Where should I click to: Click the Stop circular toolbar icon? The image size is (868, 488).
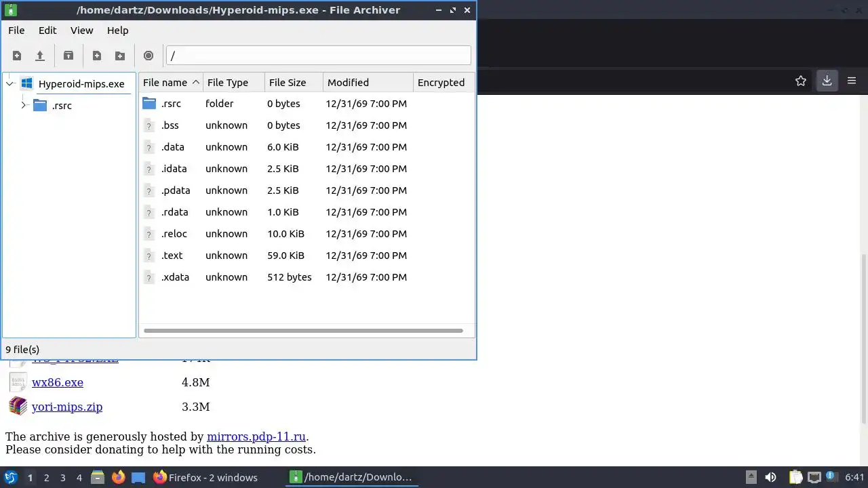tap(149, 56)
